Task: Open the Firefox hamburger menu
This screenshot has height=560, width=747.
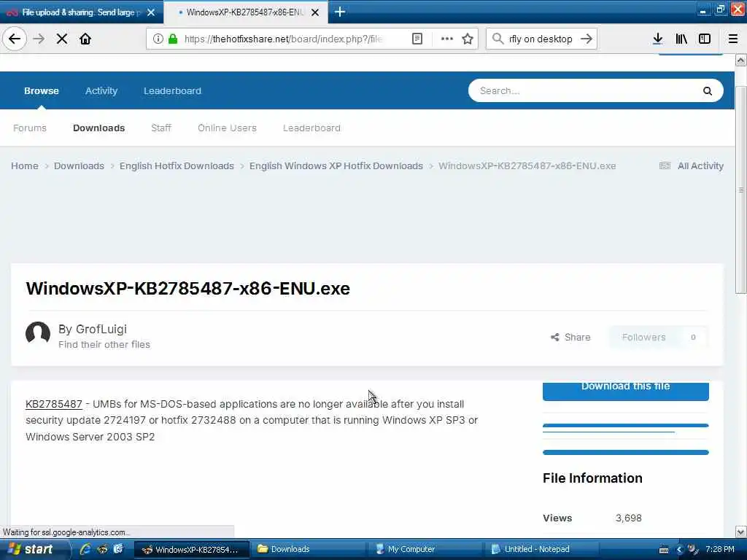Action: tap(732, 39)
